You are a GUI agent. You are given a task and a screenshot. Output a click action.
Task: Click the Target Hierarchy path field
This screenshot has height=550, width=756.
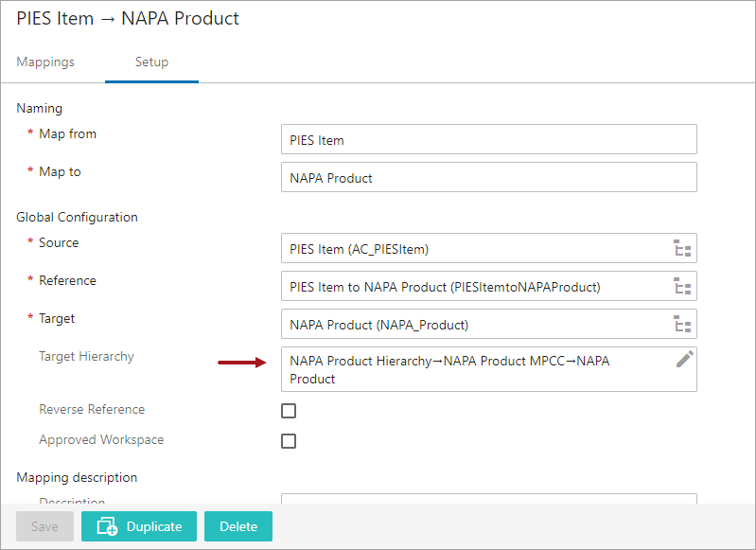coord(473,369)
